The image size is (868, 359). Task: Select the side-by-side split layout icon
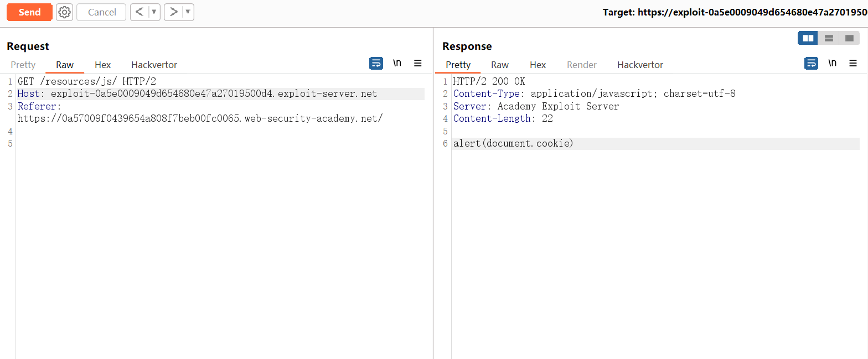pos(808,38)
